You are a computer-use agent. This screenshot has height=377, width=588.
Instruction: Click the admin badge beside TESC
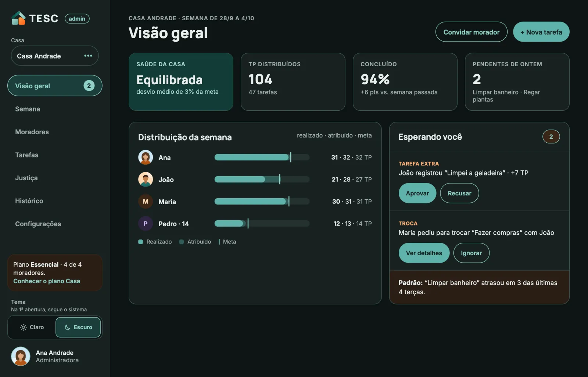[x=77, y=19]
